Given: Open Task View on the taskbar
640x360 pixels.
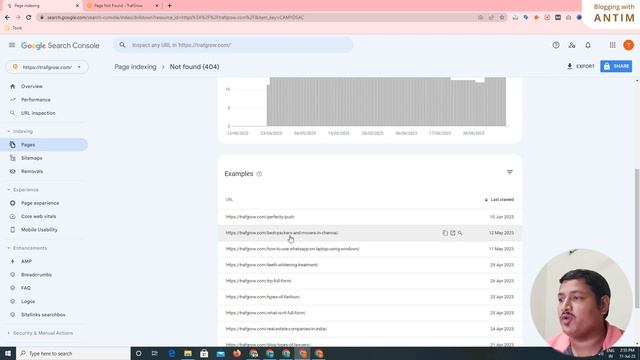Looking at the screenshot, I should 154,353.
